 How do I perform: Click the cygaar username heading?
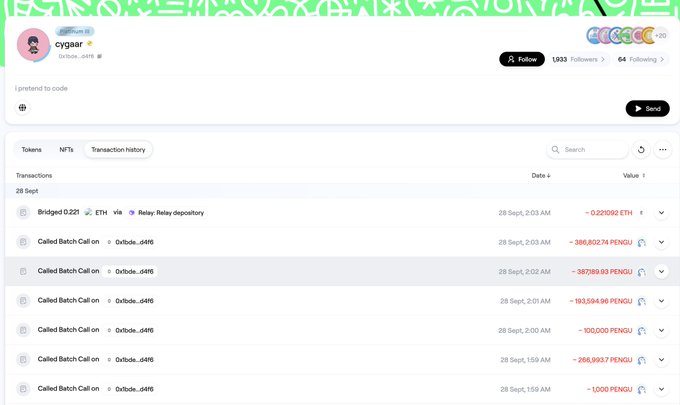click(x=69, y=44)
